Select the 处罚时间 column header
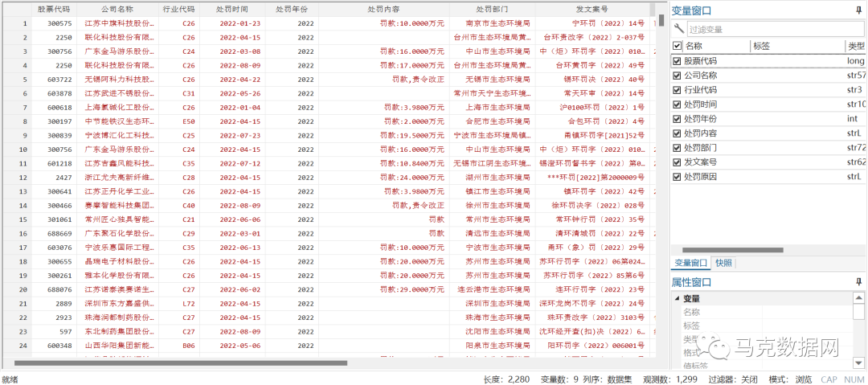The image size is (868, 385). (x=232, y=10)
